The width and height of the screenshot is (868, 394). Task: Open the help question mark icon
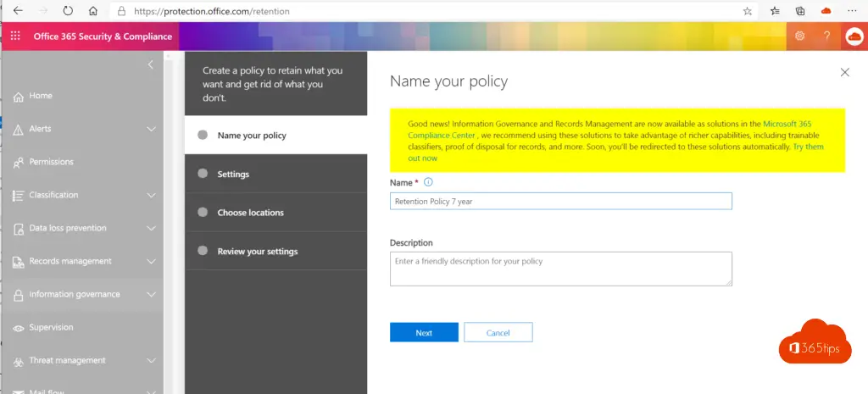point(826,36)
